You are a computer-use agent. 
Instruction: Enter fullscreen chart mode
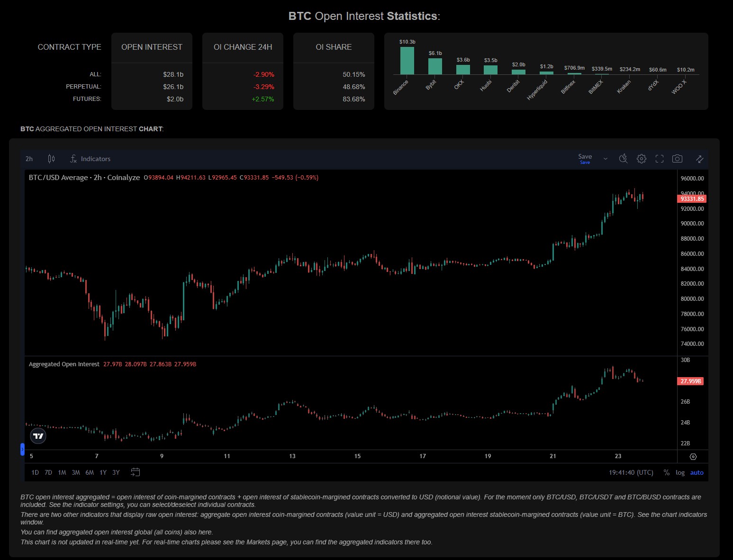point(659,159)
